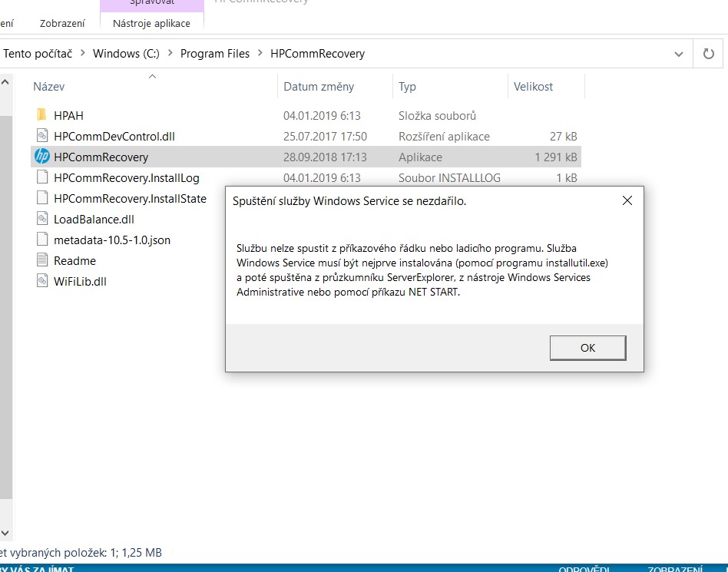
Task: Click the Readme text file icon
Action: click(42, 260)
